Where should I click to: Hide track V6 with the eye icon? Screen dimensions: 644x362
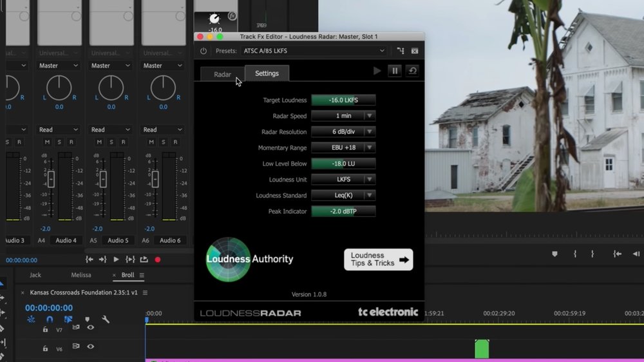click(90, 347)
